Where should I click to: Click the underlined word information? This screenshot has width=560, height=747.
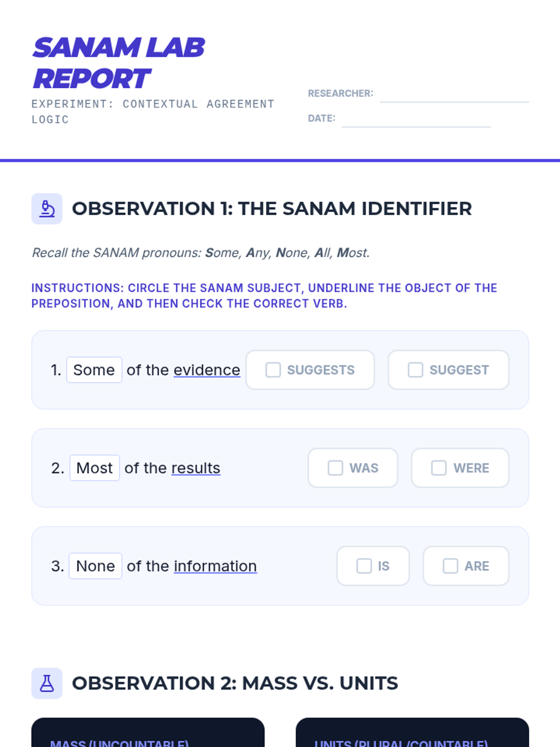coord(215,566)
